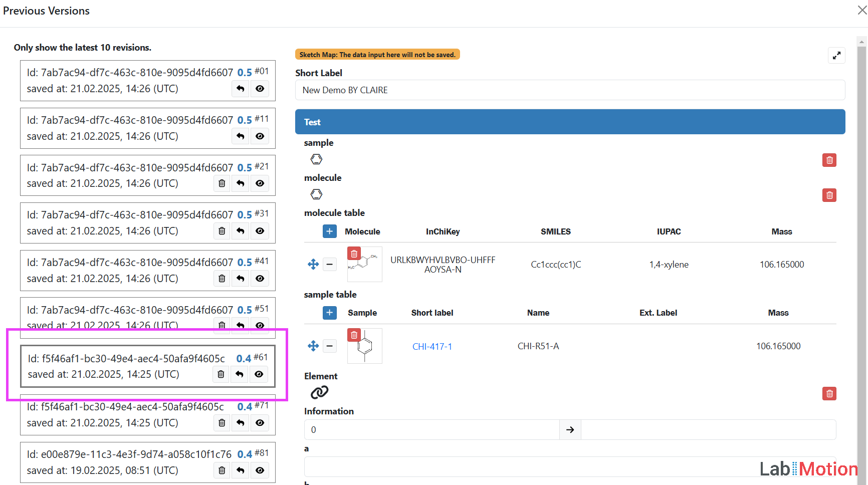Image resolution: width=868 pixels, height=485 pixels.
Task: Click the Test layer header bar
Action: click(x=570, y=122)
